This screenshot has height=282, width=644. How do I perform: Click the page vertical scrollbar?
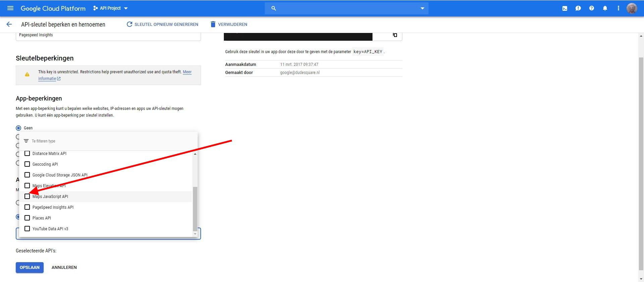(x=641, y=164)
